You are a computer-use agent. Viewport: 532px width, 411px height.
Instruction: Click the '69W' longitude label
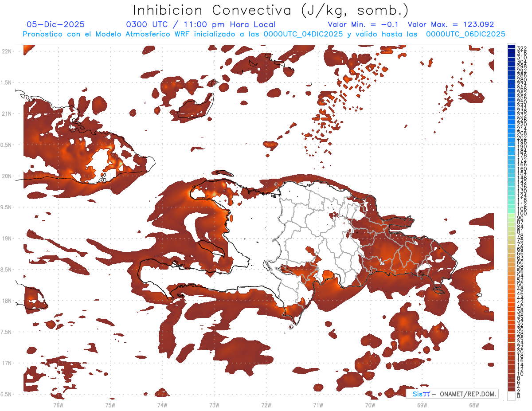422,405
